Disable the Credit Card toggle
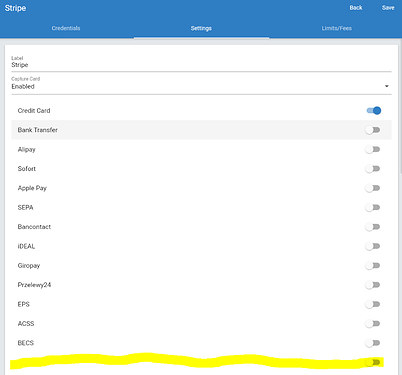The image size is (402, 375). point(373,111)
